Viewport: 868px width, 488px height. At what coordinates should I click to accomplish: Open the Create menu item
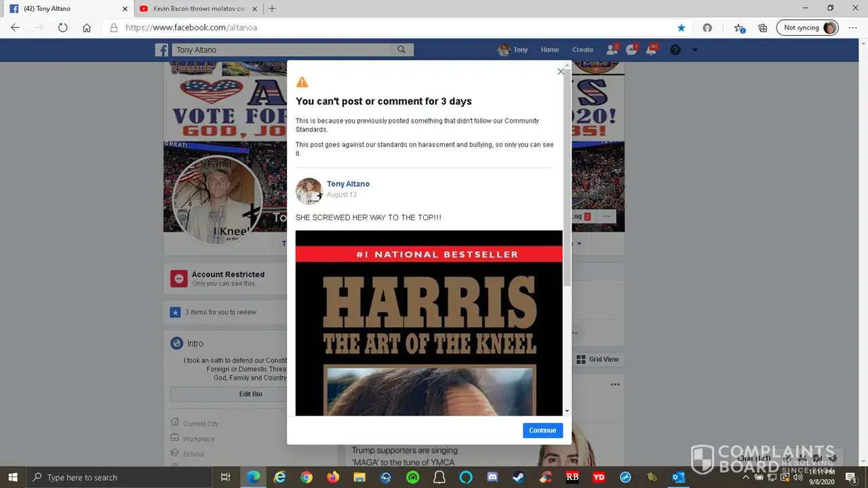pyautogui.click(x=583, y=49)
